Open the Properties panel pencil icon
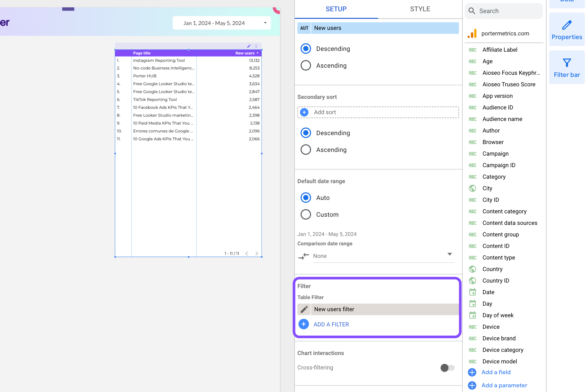Screen dimensions: 588x392 point(567,25)
